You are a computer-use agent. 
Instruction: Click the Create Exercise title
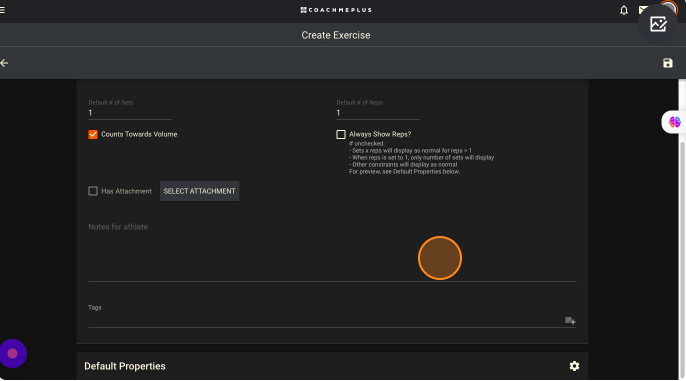[x=336, y=35]
